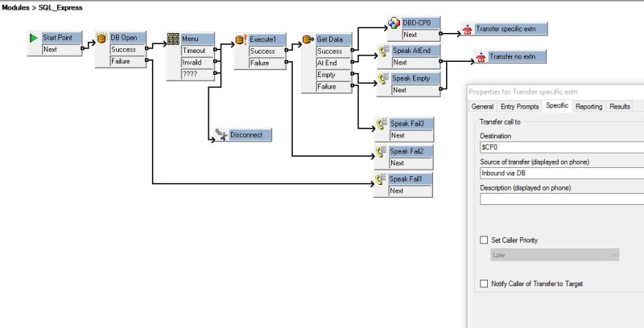The height and width of the screenshot is (328, 644).
Task: Click the Failure result under Get Data
Action: pos(333,87)
